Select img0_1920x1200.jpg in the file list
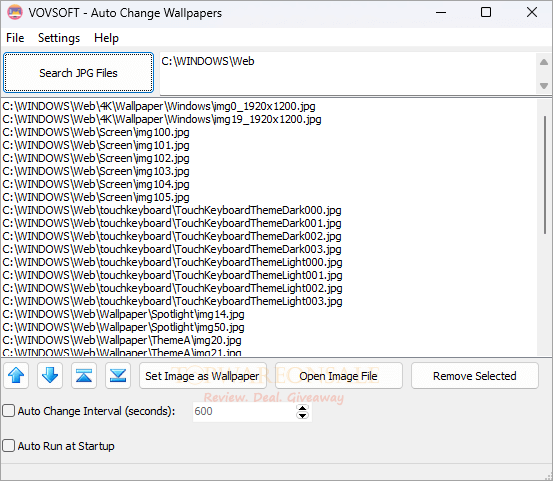Screen dimensions: 553x481 [x=159, y=106]
